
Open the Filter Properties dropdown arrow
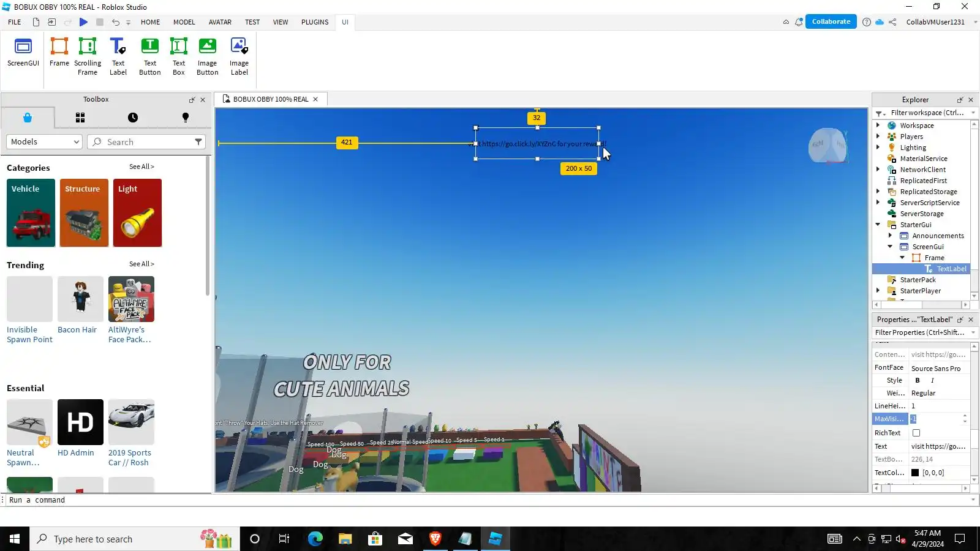(973, 332)
